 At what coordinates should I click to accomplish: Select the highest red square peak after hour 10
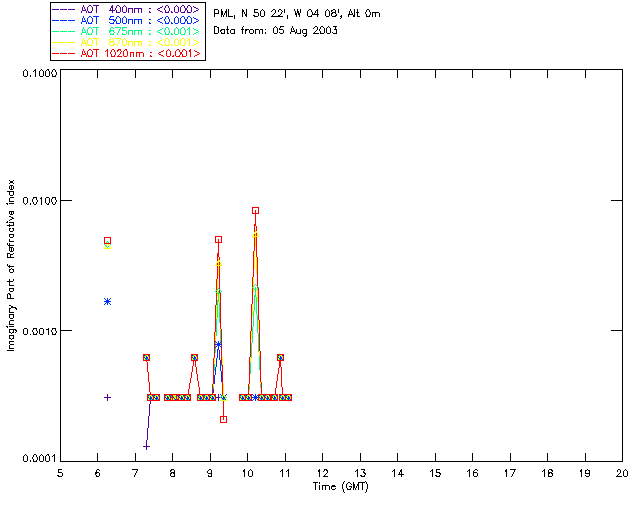point(256,211)
